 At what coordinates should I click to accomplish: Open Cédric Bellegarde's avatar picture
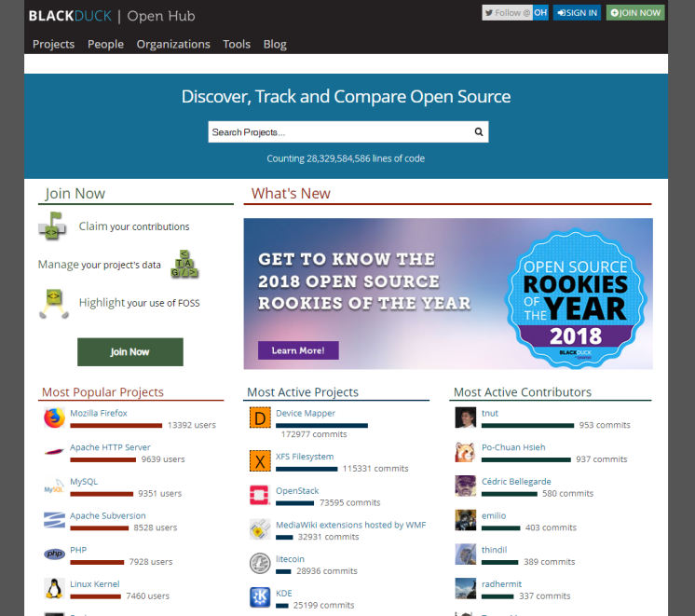coord(466,486)
